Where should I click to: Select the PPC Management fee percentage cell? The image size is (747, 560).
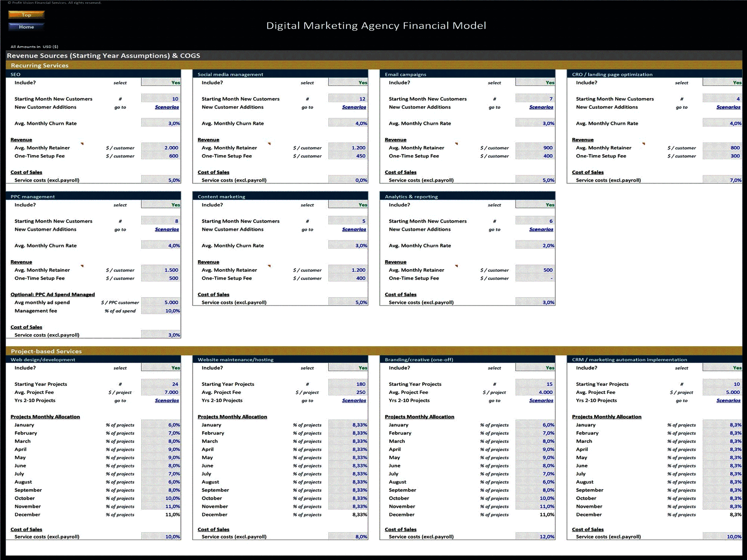pos(160,311)
